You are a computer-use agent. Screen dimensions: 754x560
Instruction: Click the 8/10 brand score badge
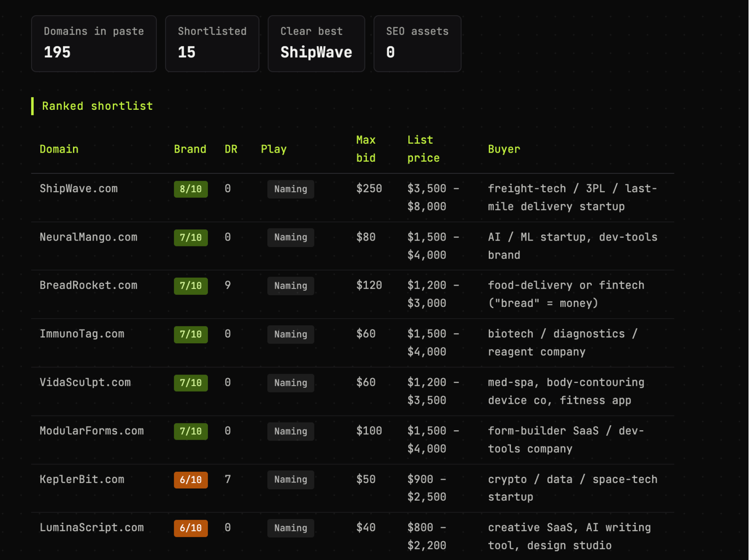[191, 189]
